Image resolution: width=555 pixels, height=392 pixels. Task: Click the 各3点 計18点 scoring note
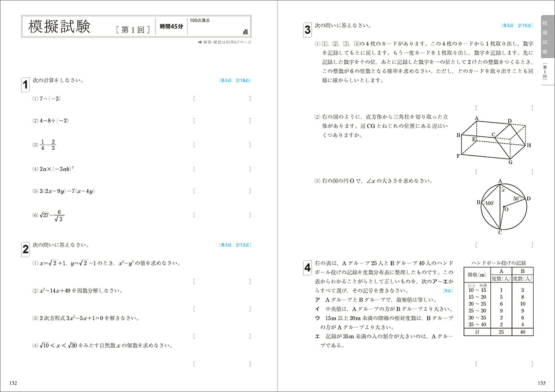click(x=235, y=80)
